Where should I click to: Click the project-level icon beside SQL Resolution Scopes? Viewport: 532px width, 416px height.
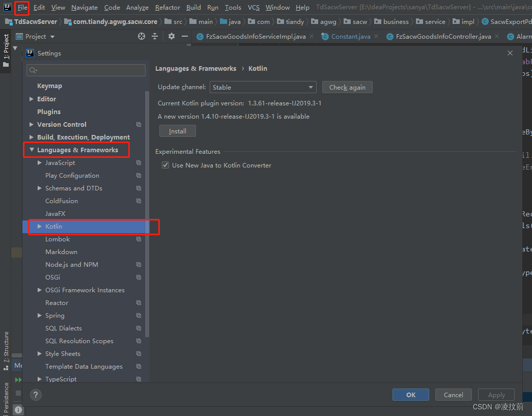[x=139, y=341]
